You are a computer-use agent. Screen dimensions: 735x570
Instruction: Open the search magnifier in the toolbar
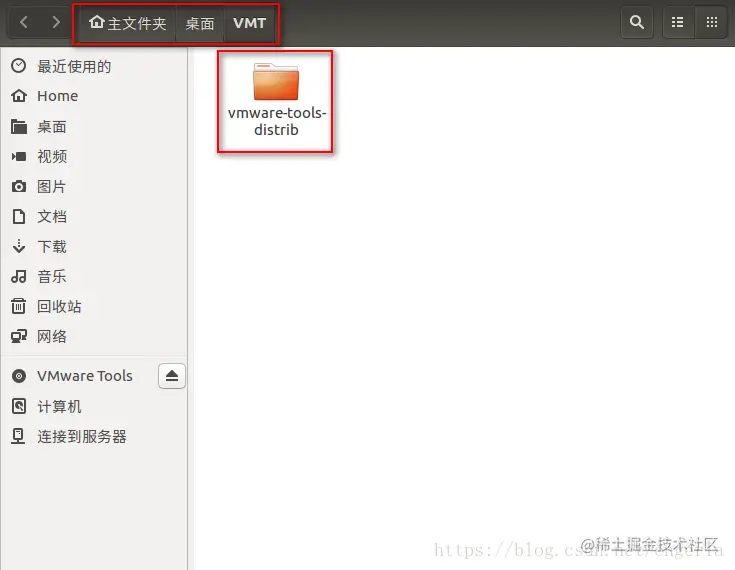[637, 22]
